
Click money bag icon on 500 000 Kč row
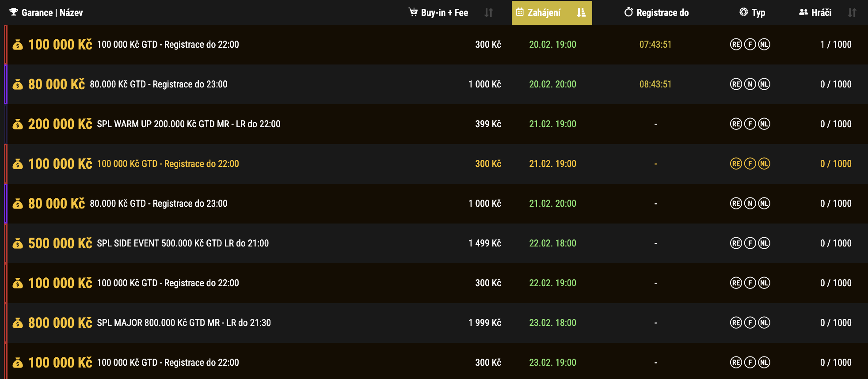18,243
